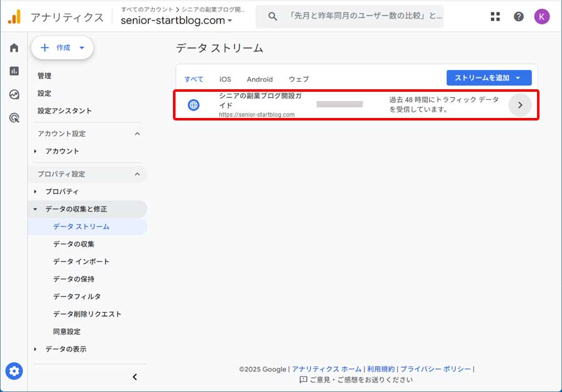Screen dimensions: 562x392
Task: Open the Home icon in the left navigation
Action: [14, 47]
